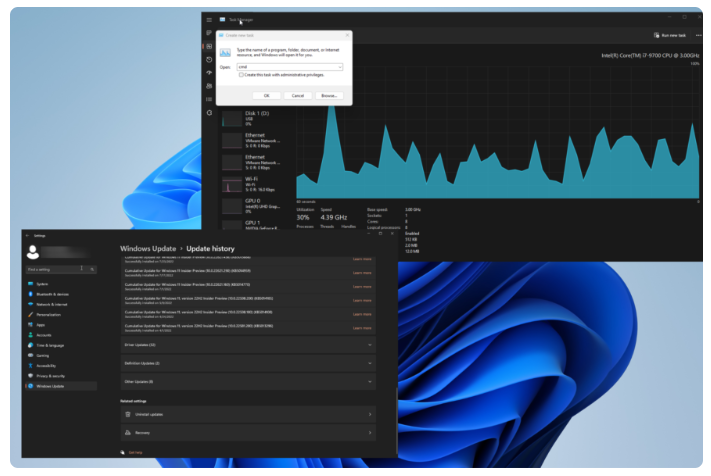This screenshot has height=476, width=711.
Task: Open Recovery related setting
Action: 248,432
